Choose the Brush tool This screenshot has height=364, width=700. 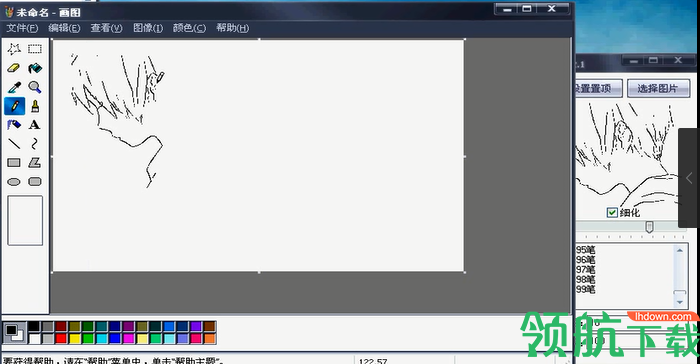35,106
